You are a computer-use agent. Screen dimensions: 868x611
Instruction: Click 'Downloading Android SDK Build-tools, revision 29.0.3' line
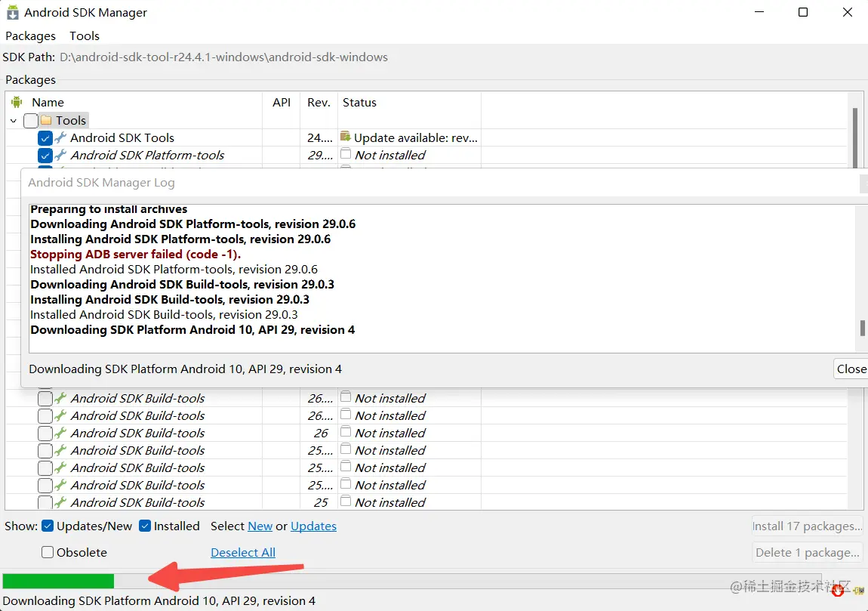click(182, 284)
